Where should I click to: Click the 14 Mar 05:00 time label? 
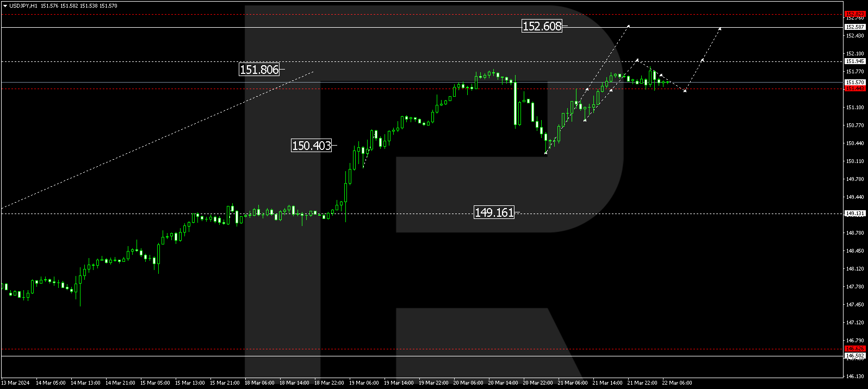point(51,383)
